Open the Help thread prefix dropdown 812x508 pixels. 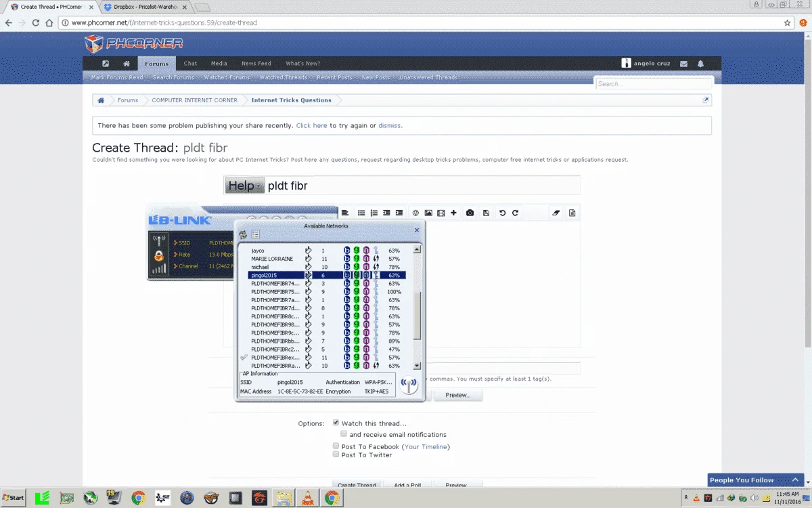(244, 186)
